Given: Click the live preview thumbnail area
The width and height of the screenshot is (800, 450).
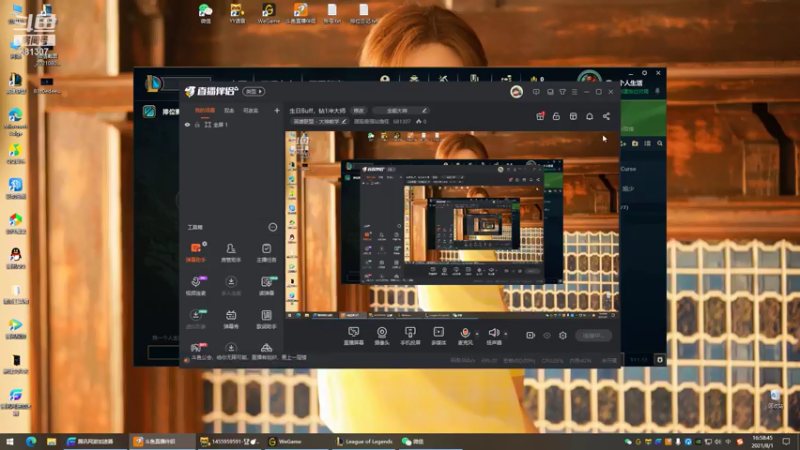Looking at the screenshot, I should pos(452,224).
